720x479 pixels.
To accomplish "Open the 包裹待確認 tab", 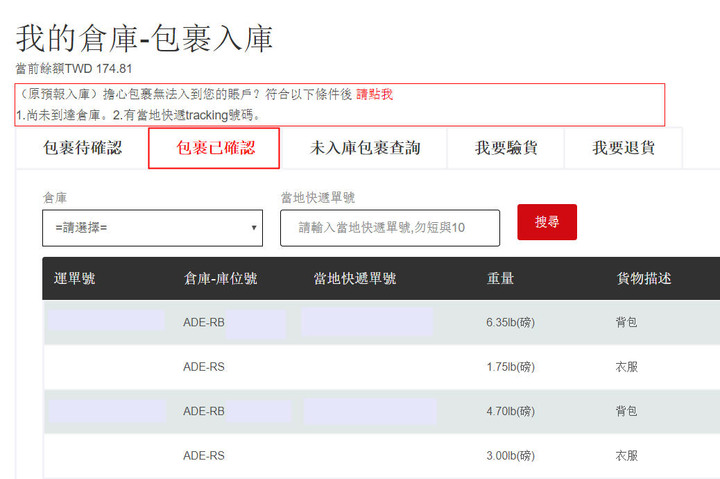I will [83, 148].
